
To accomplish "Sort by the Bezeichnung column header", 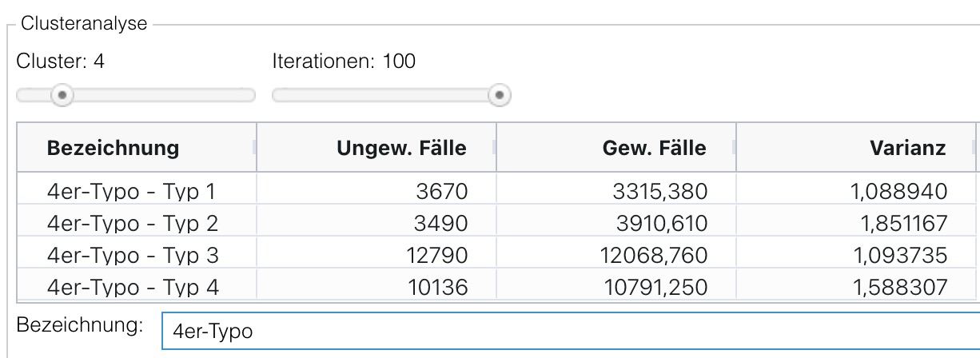I will (x=113, y=148).
